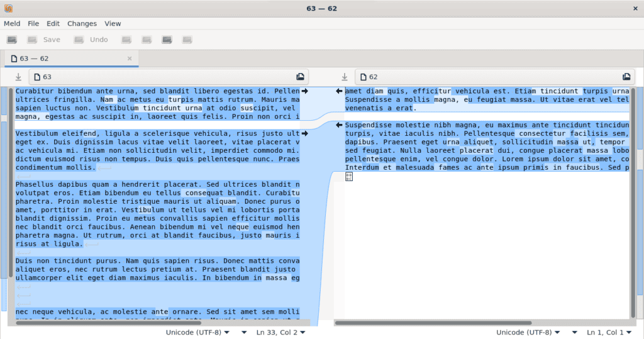Click the Meld app icon in title bar

click(x=8, y=8)
